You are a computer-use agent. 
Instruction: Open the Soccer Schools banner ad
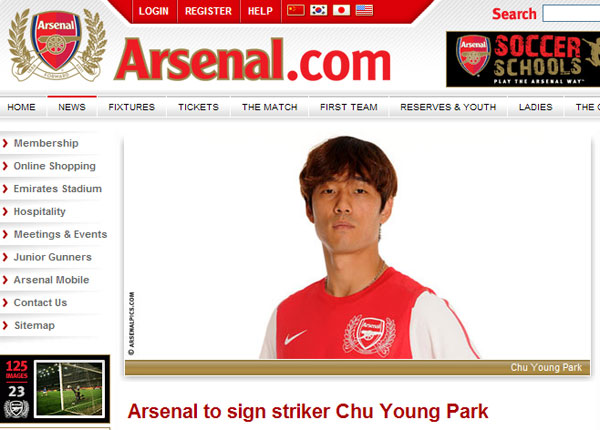click(x=523, y=59)
